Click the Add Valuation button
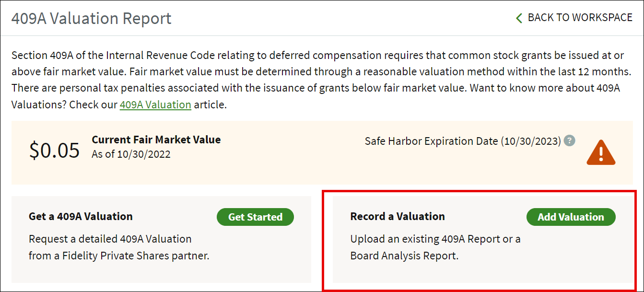 click(571, 217)
